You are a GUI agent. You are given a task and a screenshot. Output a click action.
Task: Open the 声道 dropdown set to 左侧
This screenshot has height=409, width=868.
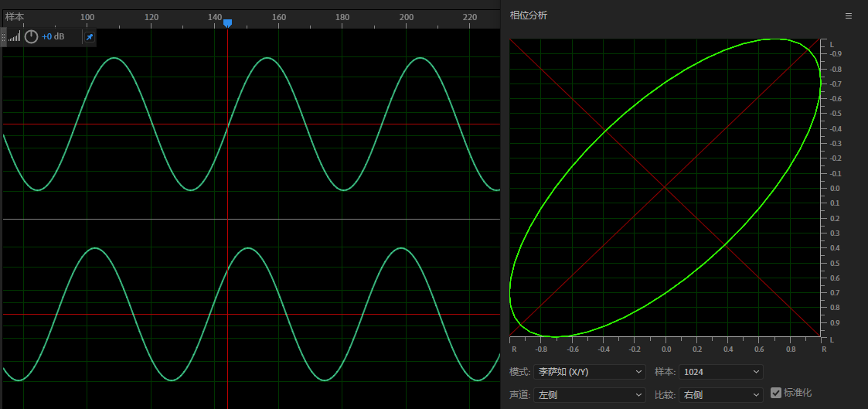pyautogui.click(x=589, y=394)
